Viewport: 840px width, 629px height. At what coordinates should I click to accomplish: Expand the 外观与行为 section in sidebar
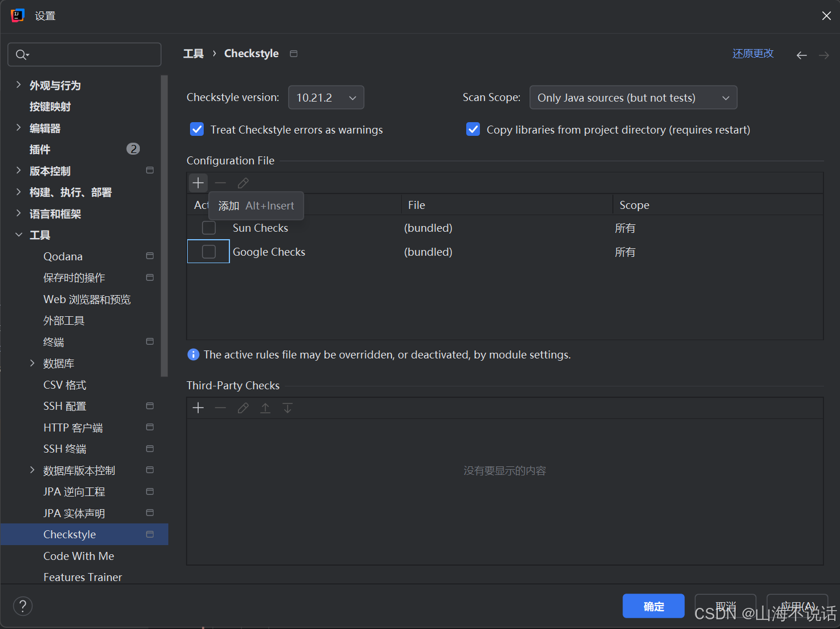click(19, 85)
